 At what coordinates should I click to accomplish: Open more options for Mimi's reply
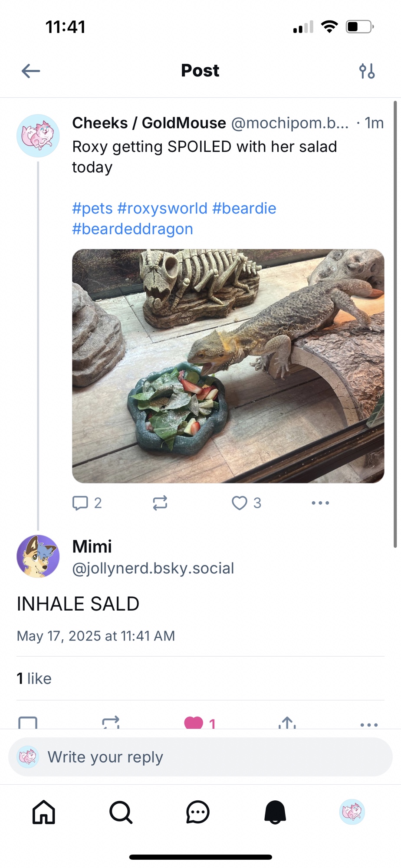coord(369,724)
